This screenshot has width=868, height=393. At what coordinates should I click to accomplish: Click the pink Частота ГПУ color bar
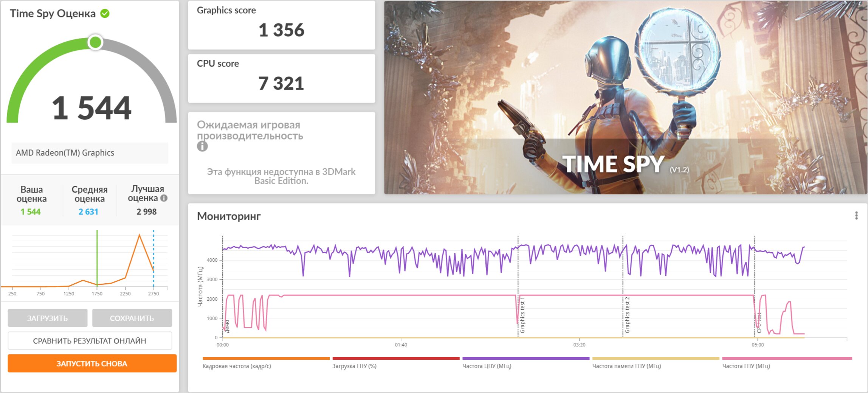(x=787, y=358)
